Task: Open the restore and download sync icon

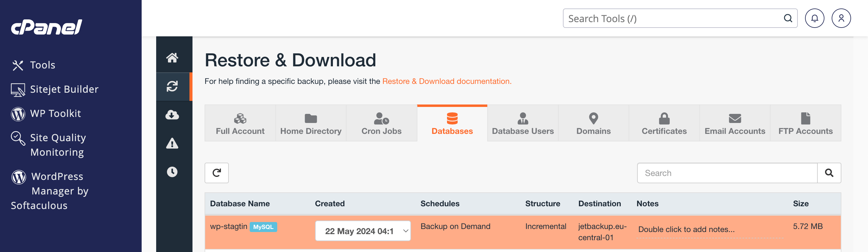Action: [172, 86]
